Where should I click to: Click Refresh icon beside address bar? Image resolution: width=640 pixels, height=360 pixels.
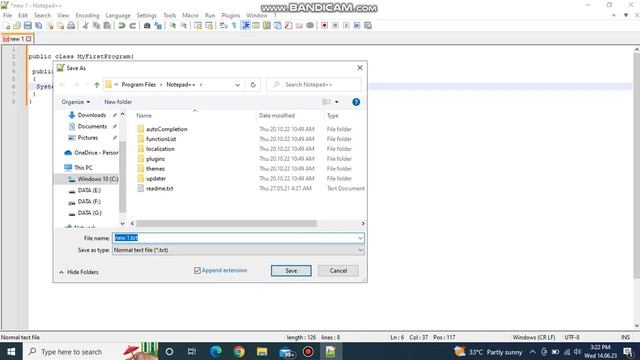(253, 85)
